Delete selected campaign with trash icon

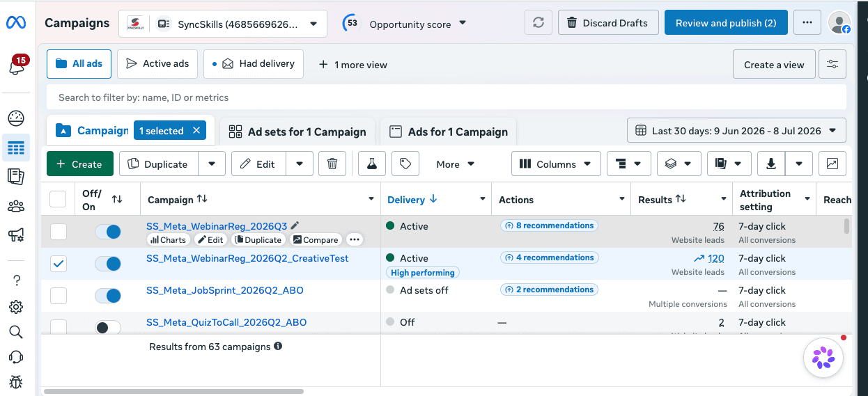332,164
